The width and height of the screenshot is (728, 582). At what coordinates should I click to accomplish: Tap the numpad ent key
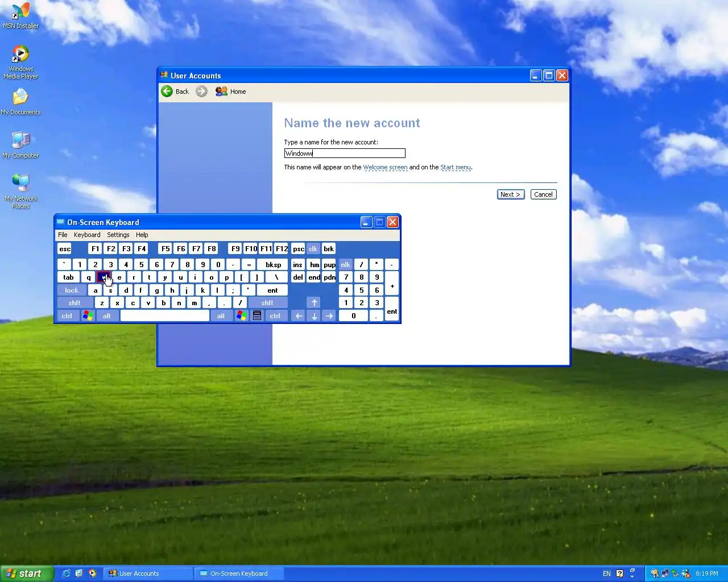392,309
